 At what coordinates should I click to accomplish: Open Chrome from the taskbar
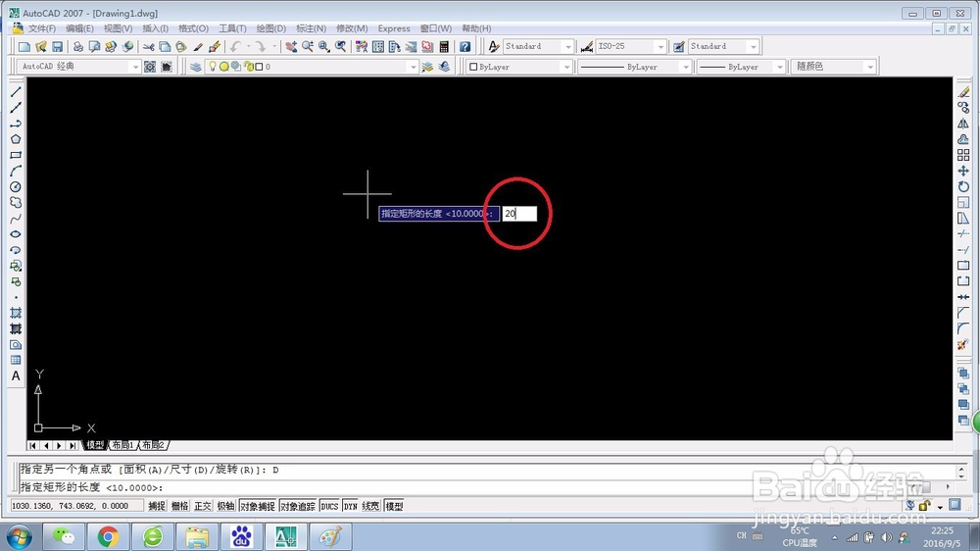point(108,536)
